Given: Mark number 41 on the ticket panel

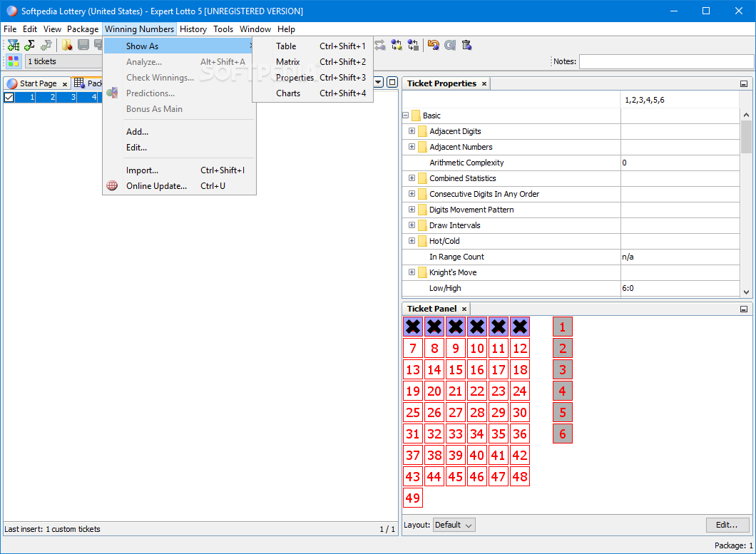Looking at the screenshot, I should (498, 455).
